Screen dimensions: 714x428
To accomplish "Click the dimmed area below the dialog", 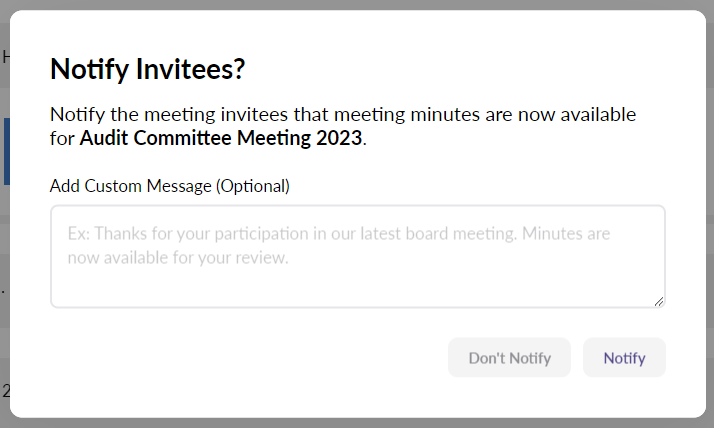I will coord(357,423).
